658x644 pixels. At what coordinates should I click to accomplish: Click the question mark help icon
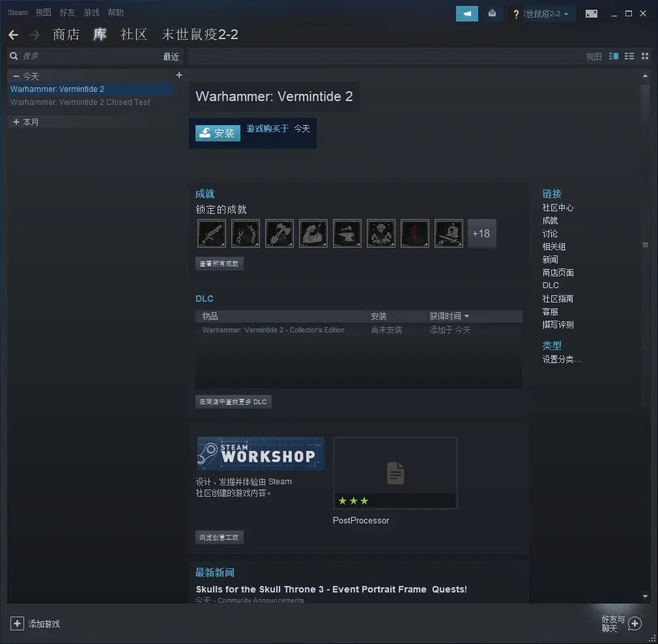click(516, 14)
